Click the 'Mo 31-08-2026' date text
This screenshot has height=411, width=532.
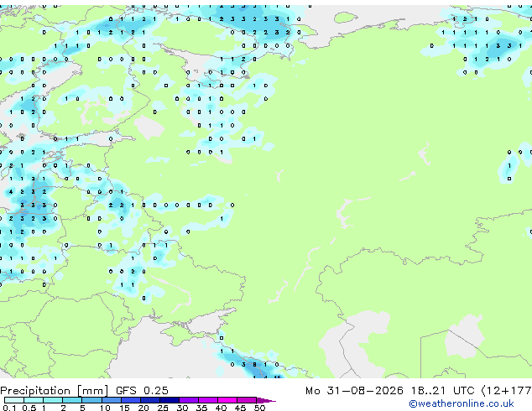click(x=354, y=391)
